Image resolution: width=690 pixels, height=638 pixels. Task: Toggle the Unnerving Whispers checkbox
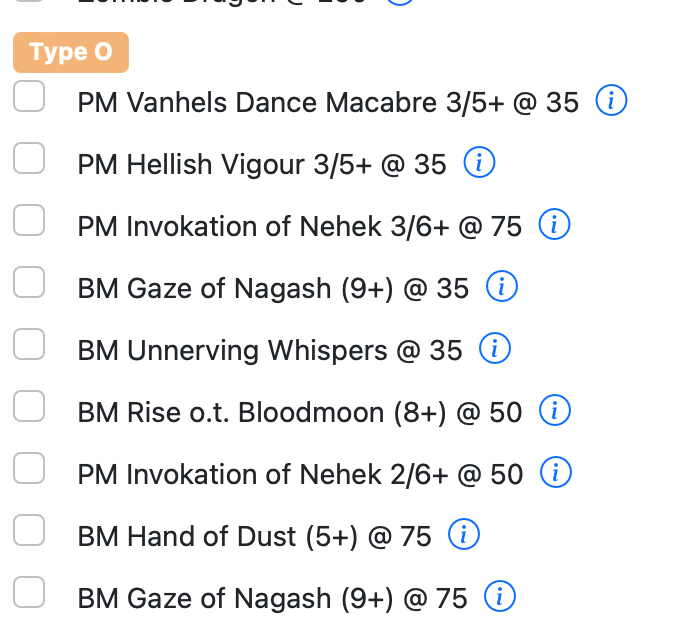tap(29, 345)
